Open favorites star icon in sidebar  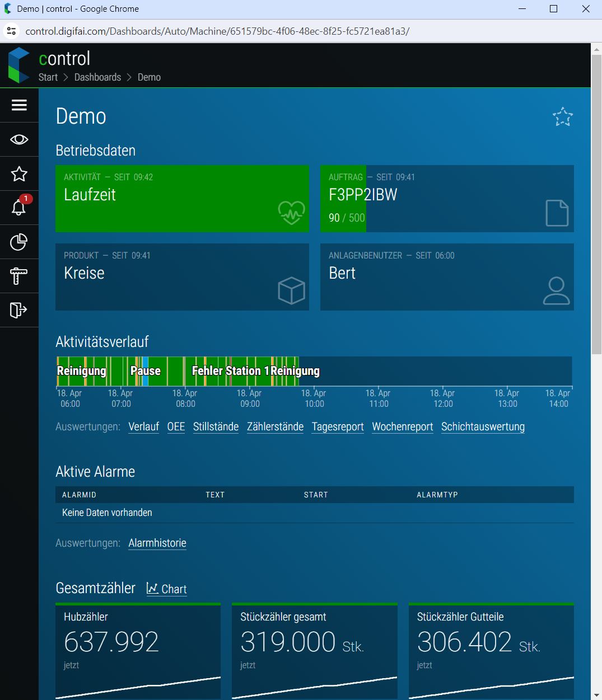click(x=19, y=174)
